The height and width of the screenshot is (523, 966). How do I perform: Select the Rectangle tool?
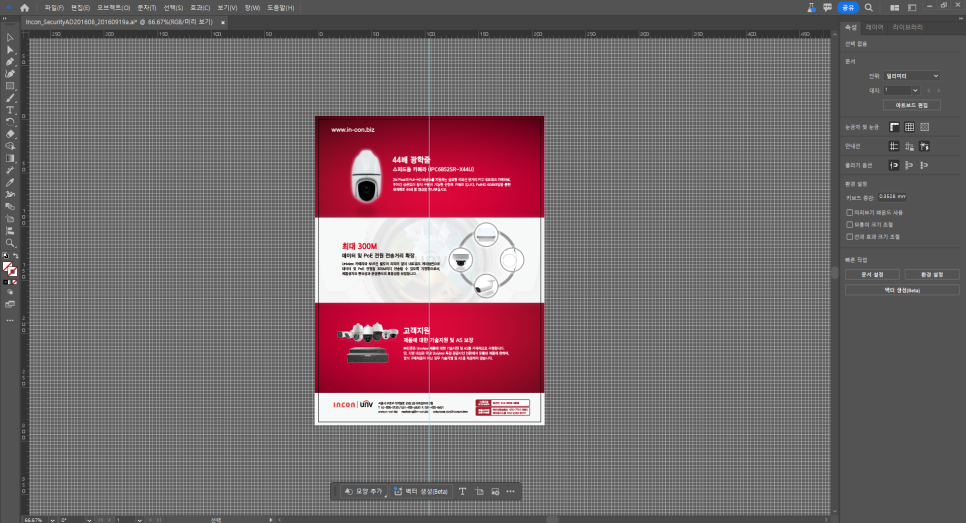click(10, 86)
